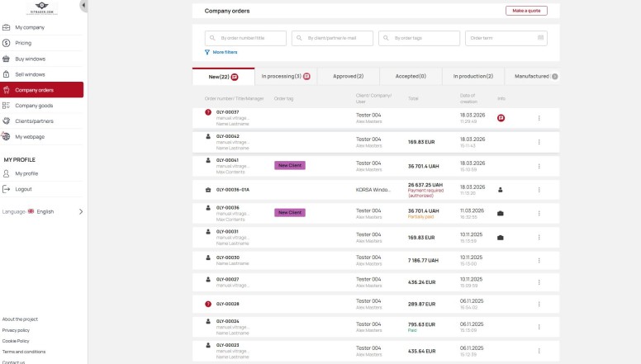This screenshot has height=364, width=641.
Task: Click the briefcase info icon on order OLY-00036
Action: (x=501, y=213)
